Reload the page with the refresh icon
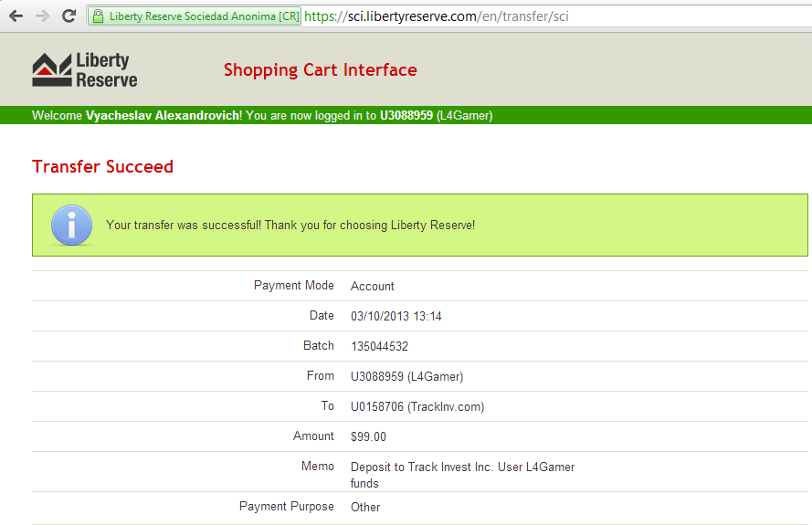Image resolution: width=812 pixels, height=525 pixels. 69,16
